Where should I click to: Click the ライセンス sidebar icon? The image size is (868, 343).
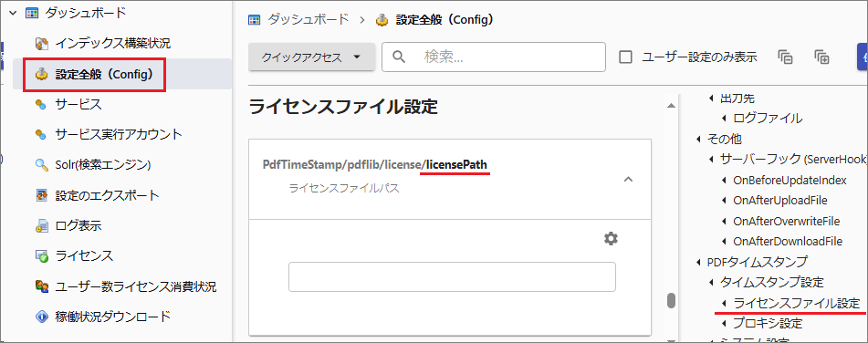coord(42,256)
